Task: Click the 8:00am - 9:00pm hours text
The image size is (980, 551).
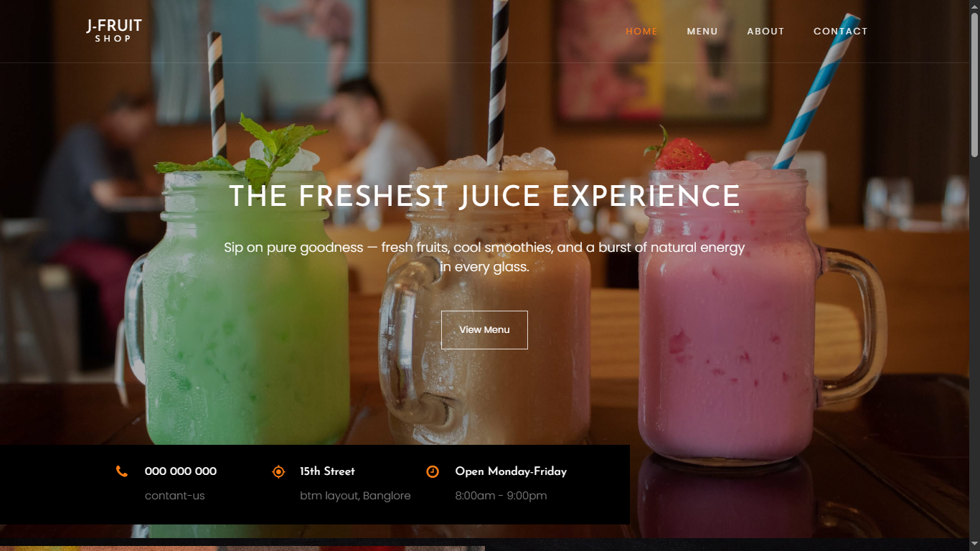Action: 501,496
